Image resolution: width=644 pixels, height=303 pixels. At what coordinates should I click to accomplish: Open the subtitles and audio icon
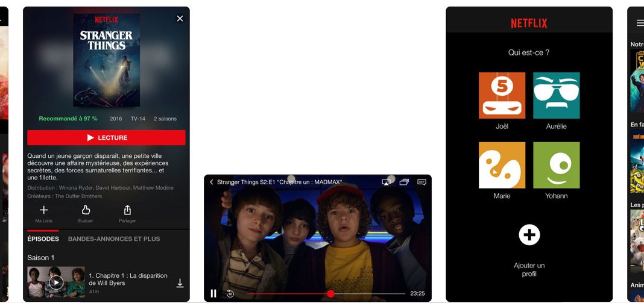click(422, 182)
